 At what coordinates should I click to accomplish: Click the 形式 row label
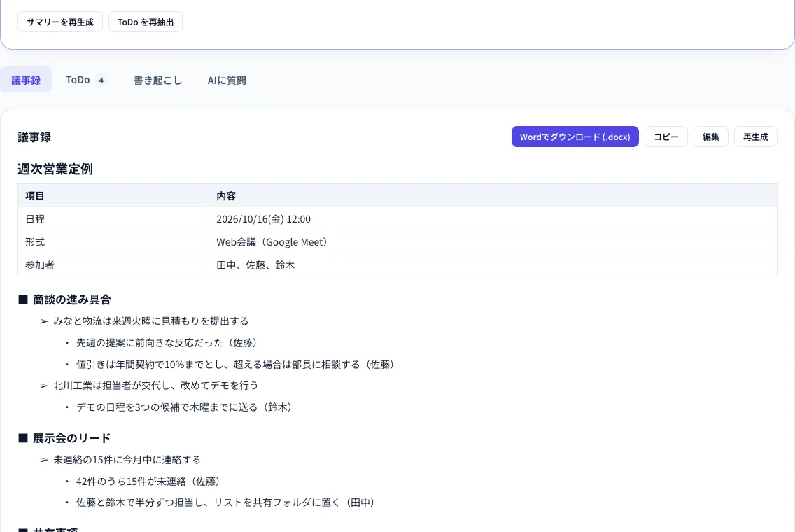(x=113, y=242)
